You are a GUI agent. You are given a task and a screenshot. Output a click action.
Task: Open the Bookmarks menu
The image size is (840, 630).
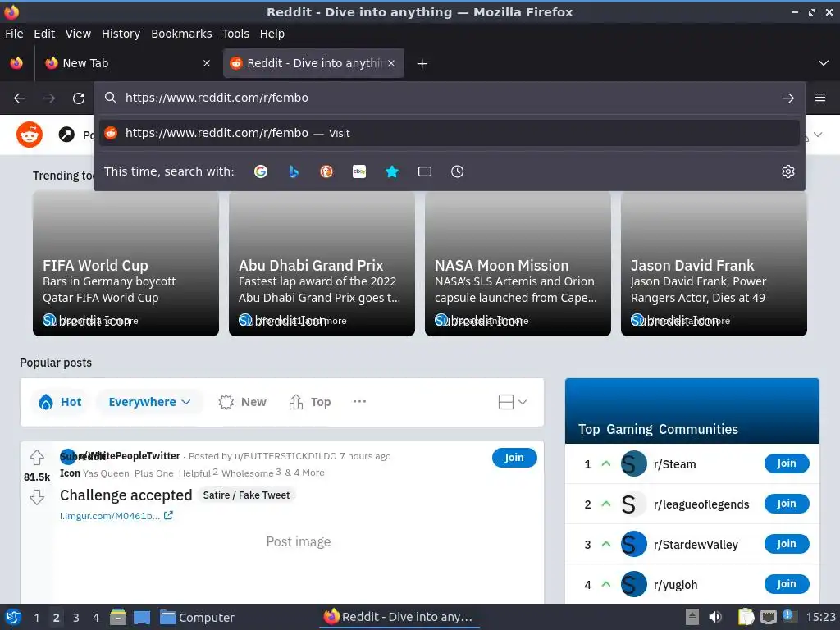click(181, 34)
